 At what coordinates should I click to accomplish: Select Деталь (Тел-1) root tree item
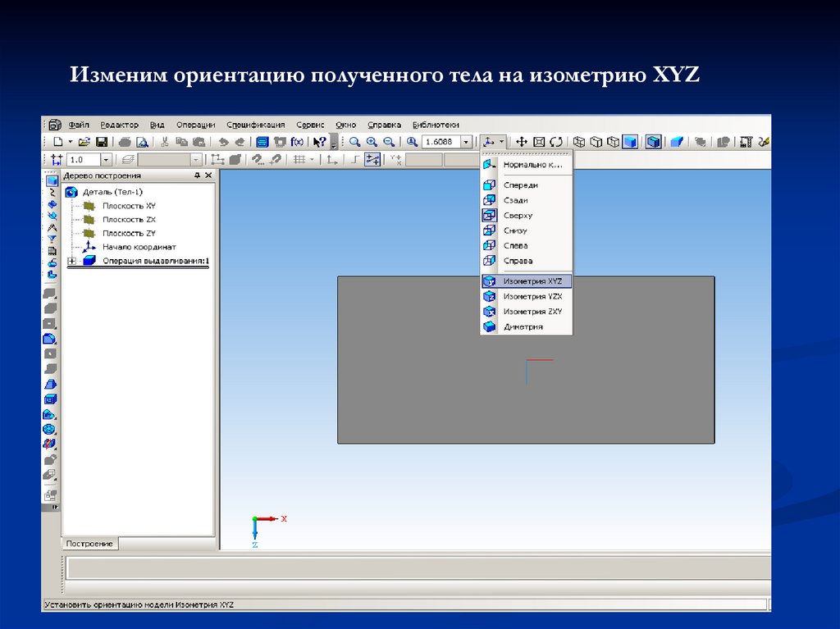tap(112, 192)
